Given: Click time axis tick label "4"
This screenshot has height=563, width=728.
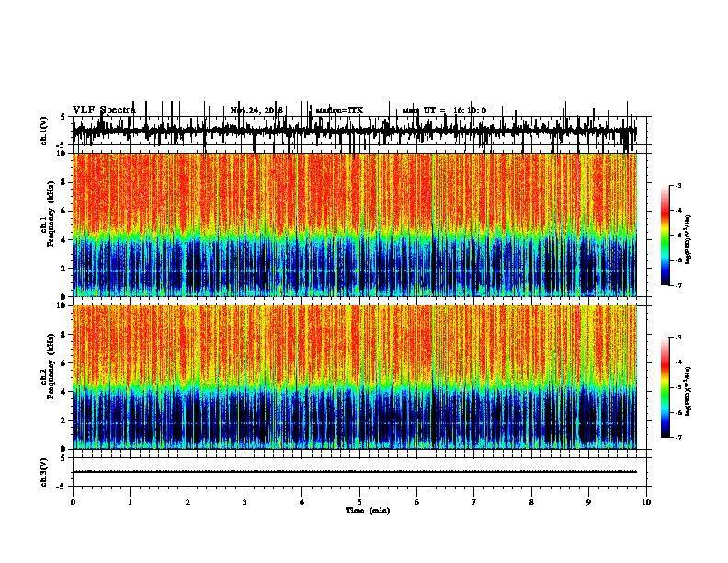Looking at the screenshot, I should click(302, 502).
